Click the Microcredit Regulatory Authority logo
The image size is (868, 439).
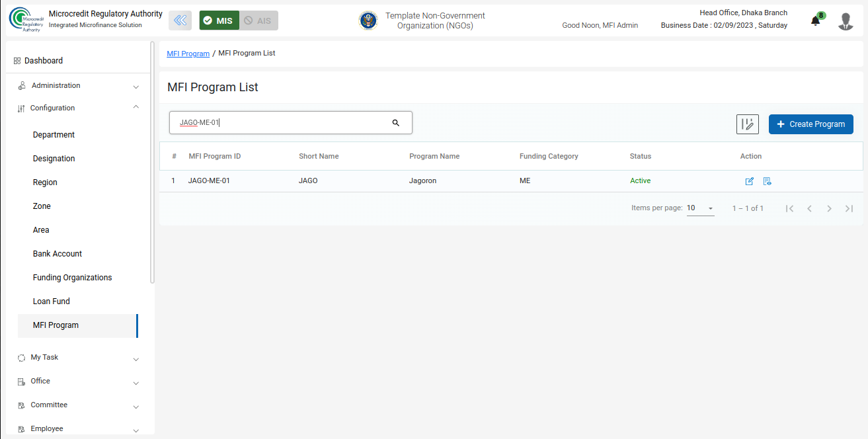(26, 20)
